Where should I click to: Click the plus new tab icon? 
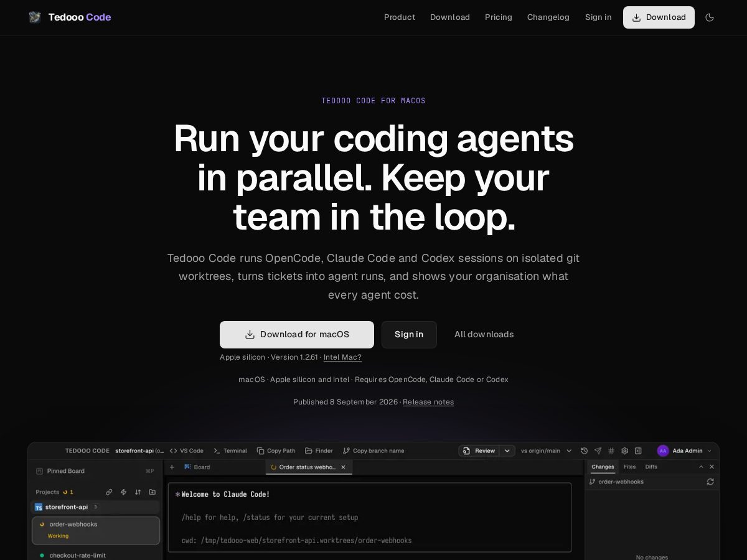click(x=172, y=467)
